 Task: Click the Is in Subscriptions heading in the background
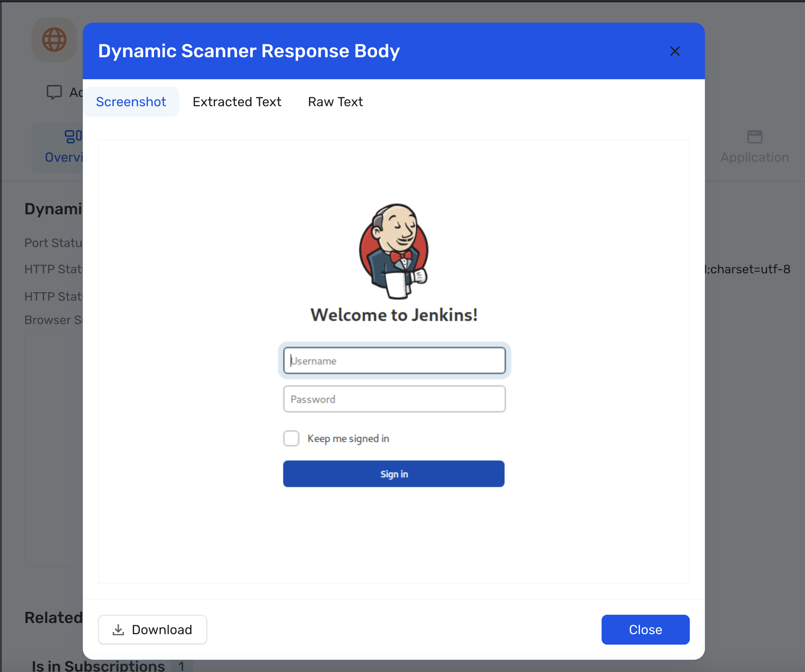click(x=99, y=666)
